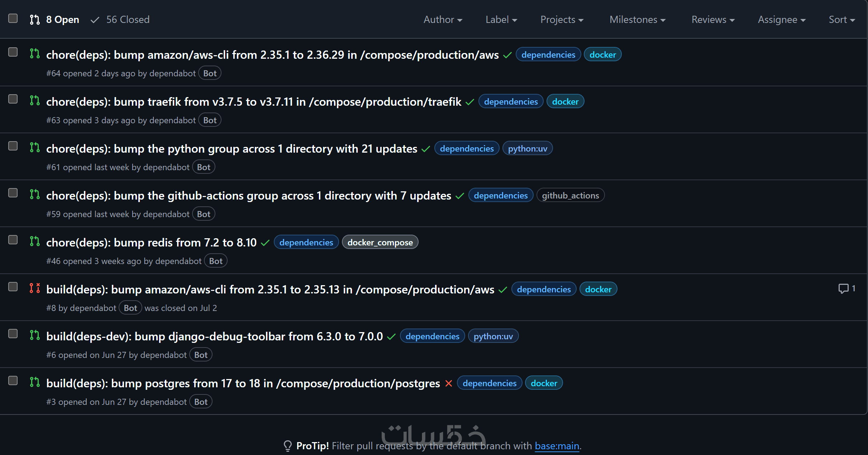Click dependabot author on PR #3

coord(163,402)
